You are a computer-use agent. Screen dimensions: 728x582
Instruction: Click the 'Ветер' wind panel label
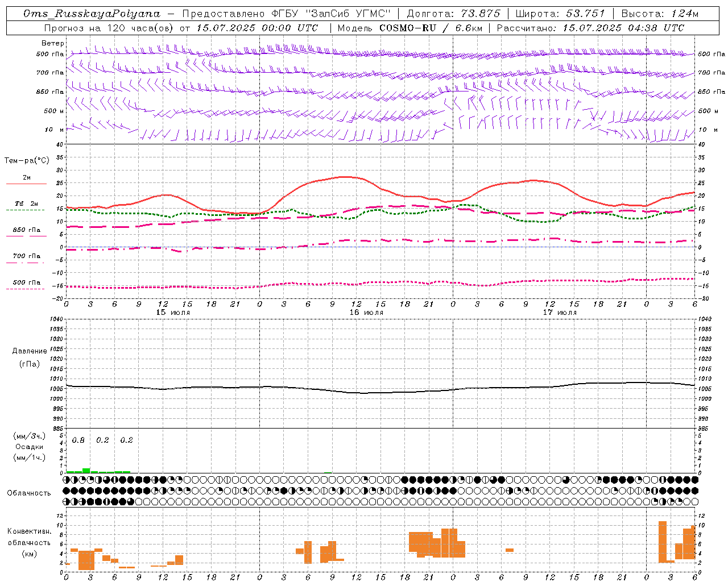tap(53, 43)
